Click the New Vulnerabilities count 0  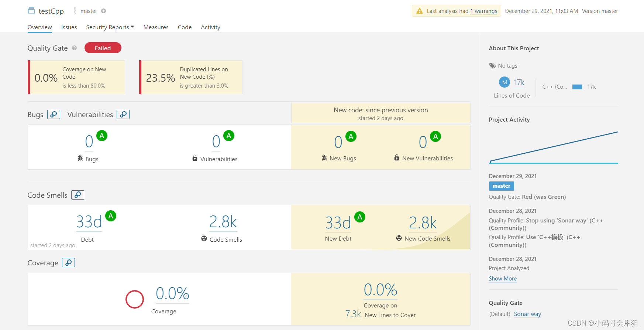423,142
